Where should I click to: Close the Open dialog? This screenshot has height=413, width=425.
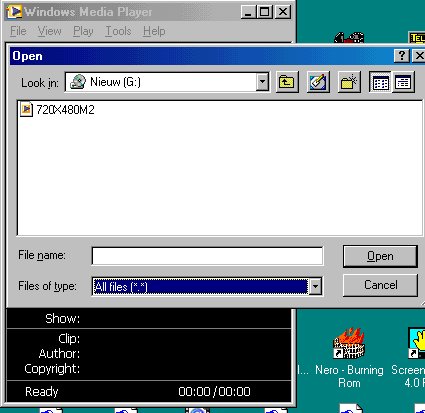(419, 56)
